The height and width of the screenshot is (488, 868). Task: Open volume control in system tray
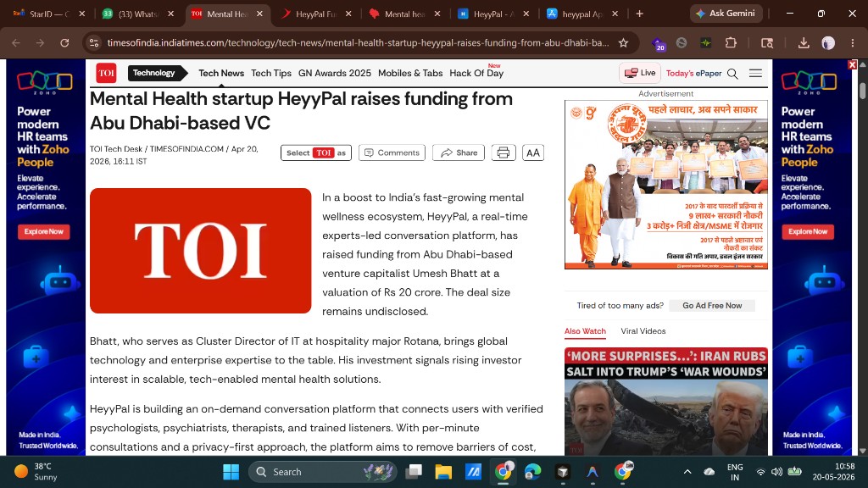tap(776, 472)
